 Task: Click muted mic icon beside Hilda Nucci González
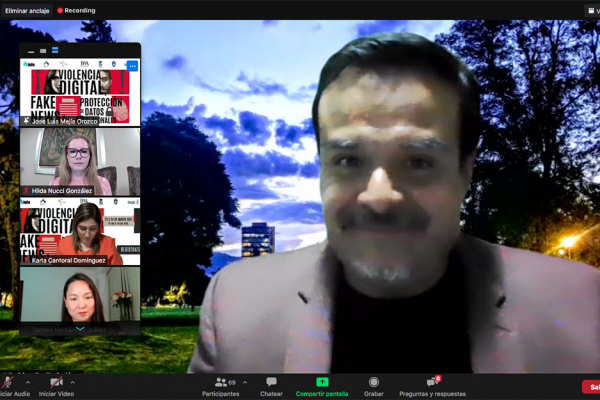click(26, 191)
